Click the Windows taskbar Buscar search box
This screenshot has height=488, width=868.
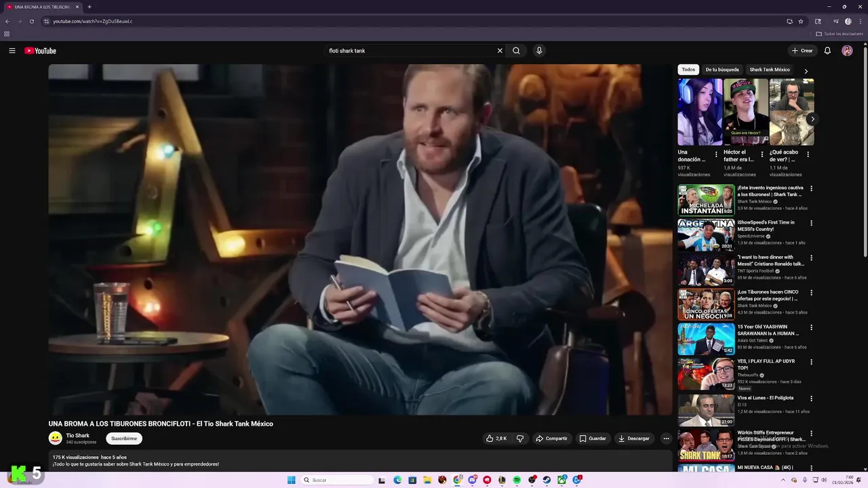[x=337, y=480]
